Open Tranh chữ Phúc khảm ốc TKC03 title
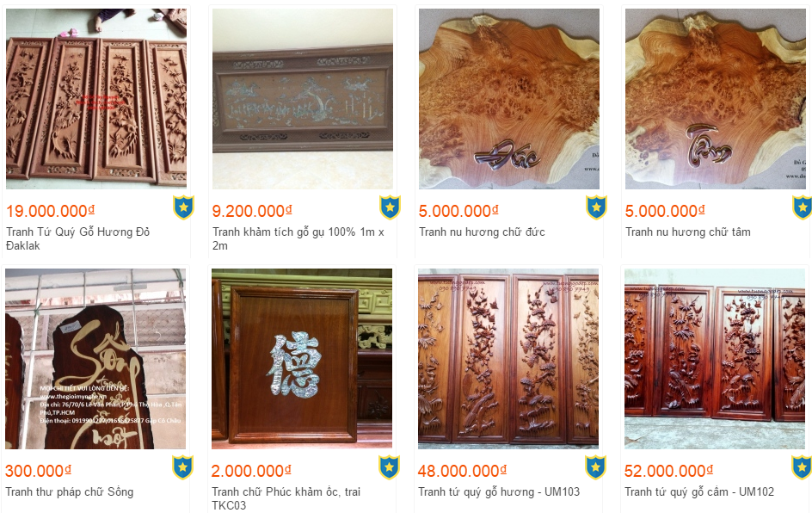812x519 pixels. point(286,498)
